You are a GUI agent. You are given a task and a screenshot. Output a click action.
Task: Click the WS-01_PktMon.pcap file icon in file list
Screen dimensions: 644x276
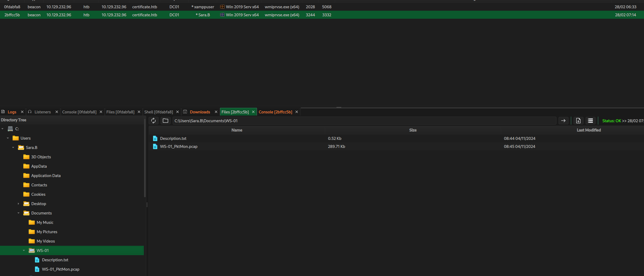tap(155, 146)
